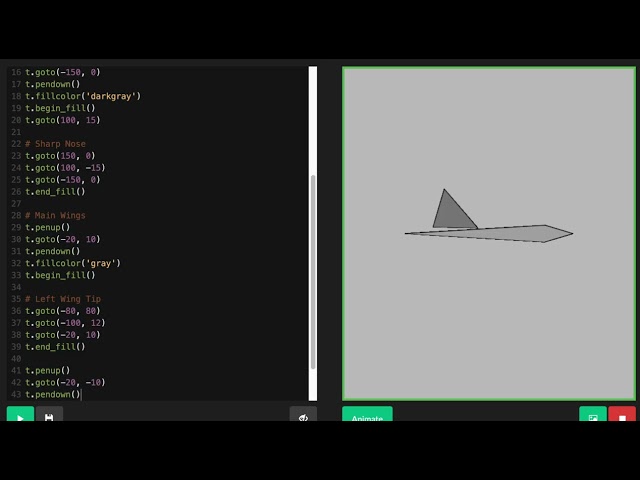The width and height of the screenshot is (640, 480).
Task: Click line 41 t.penup()
Action: pyautogui.click(x=47, y=370)
